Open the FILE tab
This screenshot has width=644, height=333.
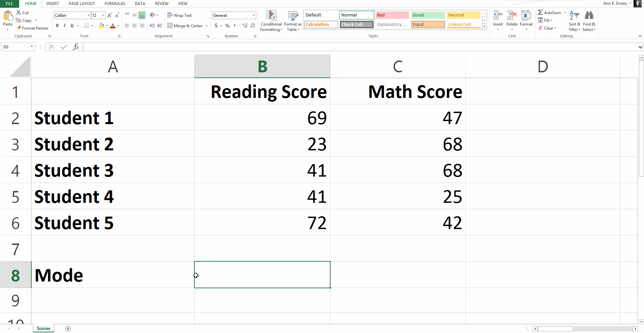pos(9,4)
